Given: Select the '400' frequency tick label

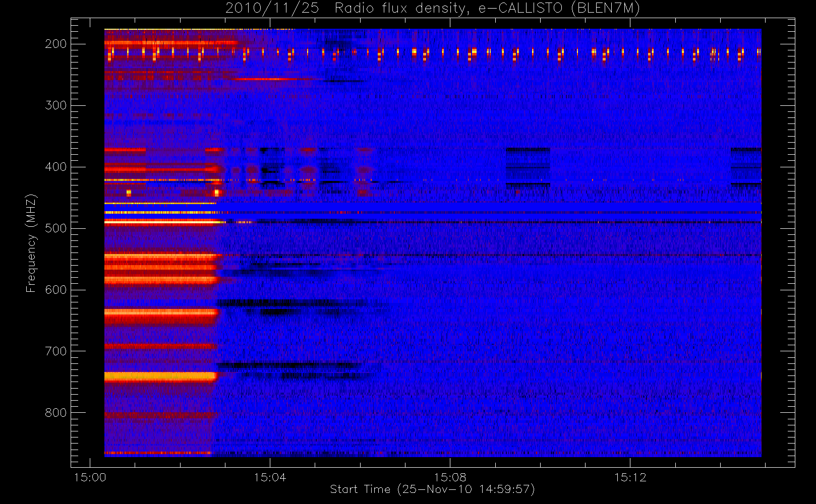Looking at the screenshot, I should click(x=56, y=167).
